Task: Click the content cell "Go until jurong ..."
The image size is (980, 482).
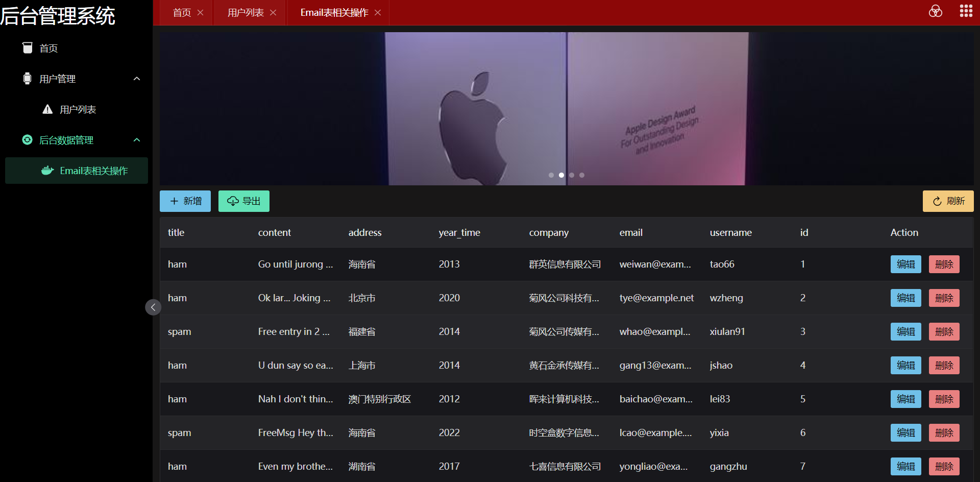Action: tap(296, 264)
